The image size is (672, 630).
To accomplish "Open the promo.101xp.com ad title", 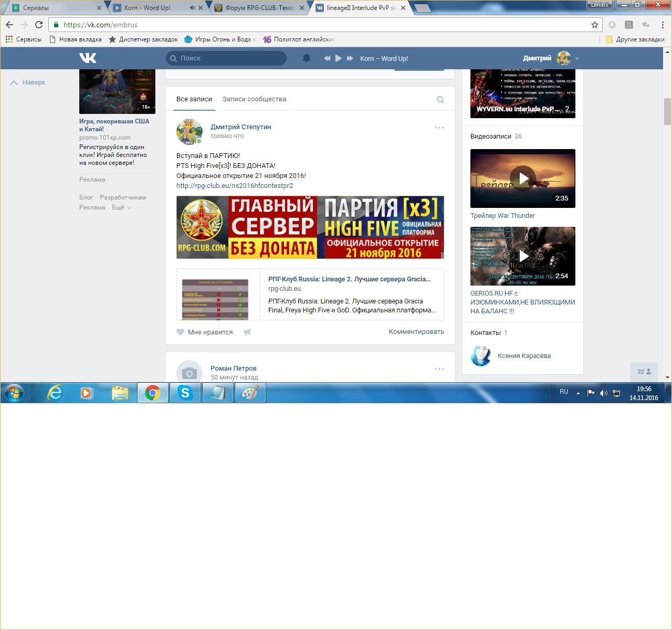I will 114,125.
